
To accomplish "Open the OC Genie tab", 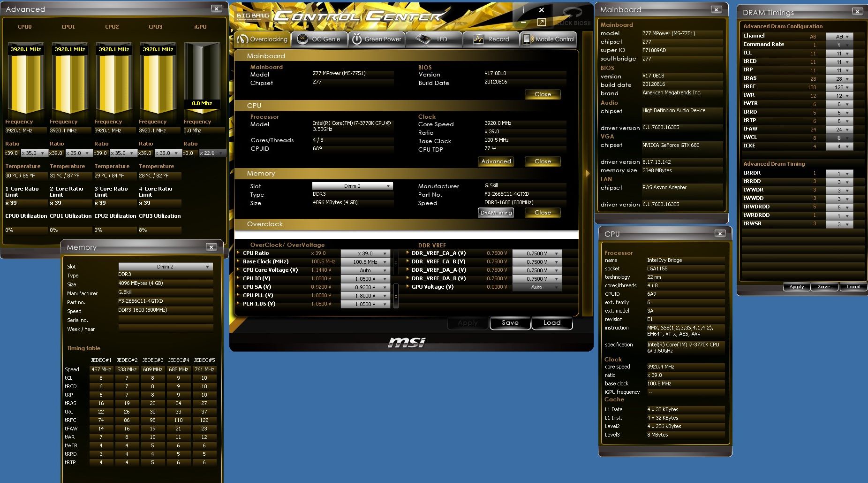I will click(x=319, y=39).
